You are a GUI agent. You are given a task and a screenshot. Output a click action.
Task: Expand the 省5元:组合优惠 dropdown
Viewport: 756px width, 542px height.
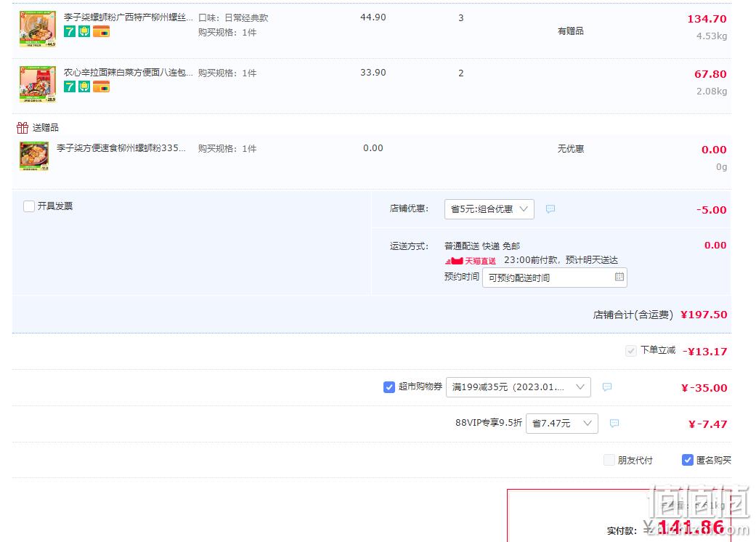tap(489, 209)
